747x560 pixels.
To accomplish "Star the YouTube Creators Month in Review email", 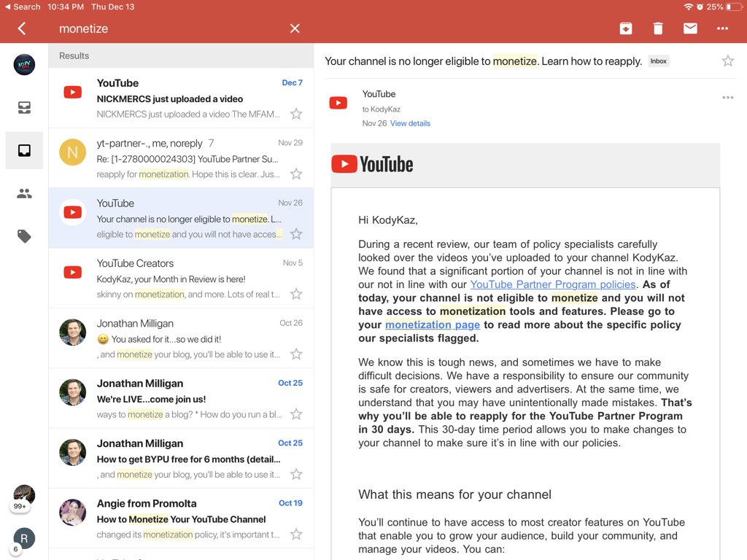I will pyautogui.click(x=296, y=294).
